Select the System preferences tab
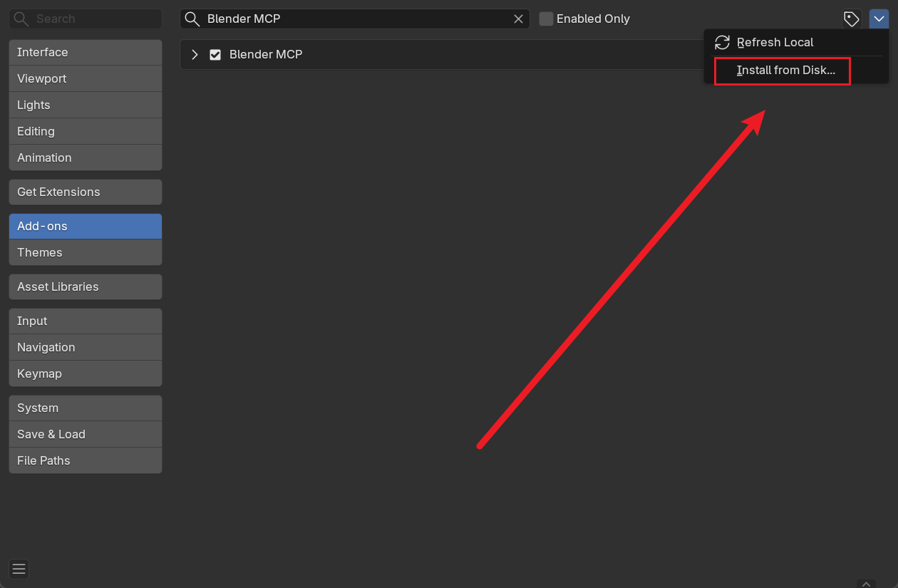 (x=86, y=408)
